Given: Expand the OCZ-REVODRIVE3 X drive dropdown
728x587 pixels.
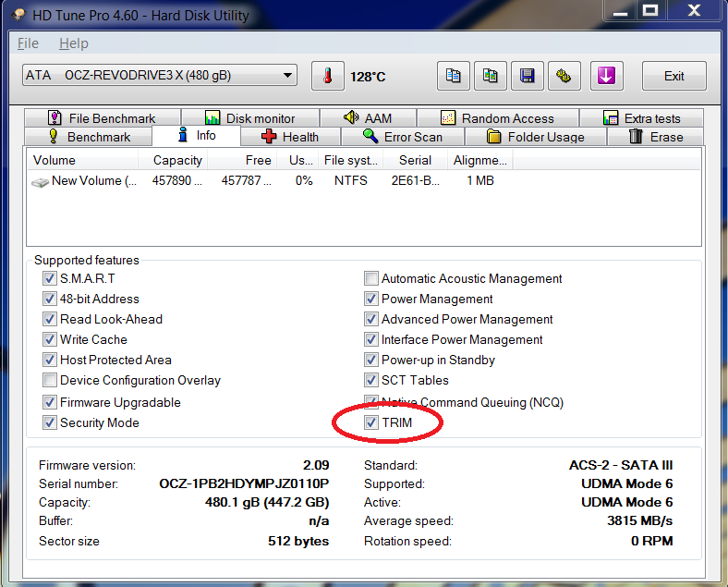Looking at the screenshot, I should 287,76.
